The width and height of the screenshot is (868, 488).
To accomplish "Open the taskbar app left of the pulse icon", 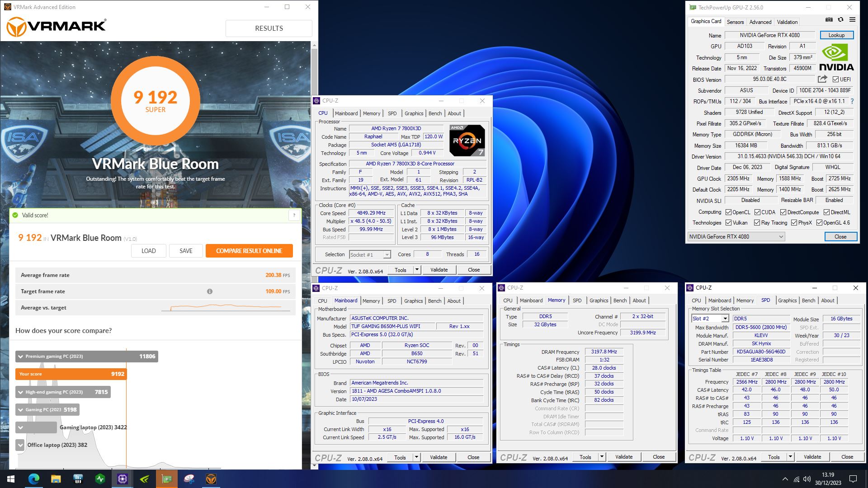I will [x=78, y=479].
